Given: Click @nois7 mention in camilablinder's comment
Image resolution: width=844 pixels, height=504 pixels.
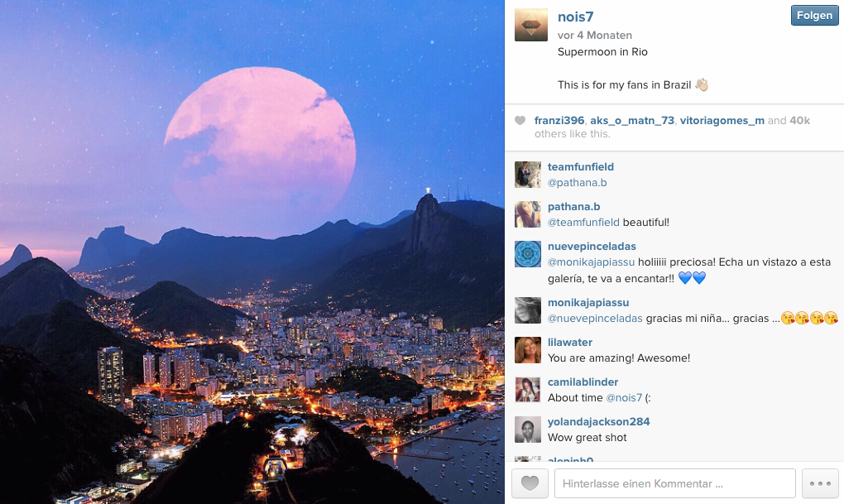Looking at the screenshot, I should pos(624,398).
